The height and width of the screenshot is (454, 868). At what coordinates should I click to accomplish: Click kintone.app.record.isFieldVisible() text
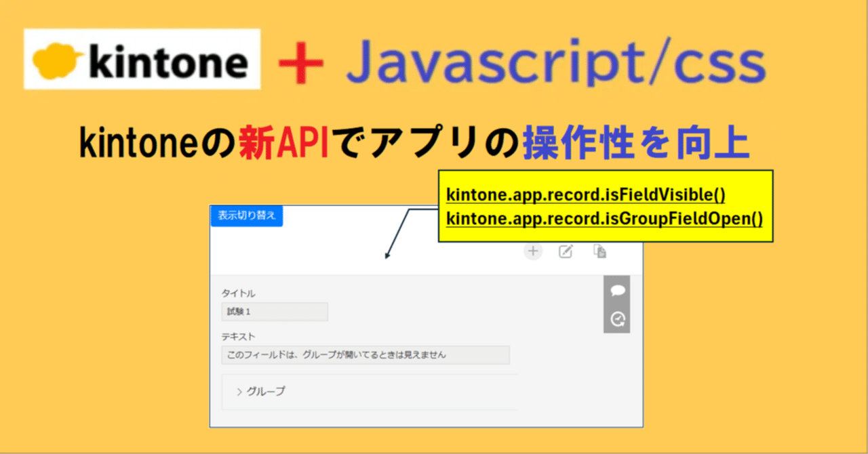click(587, 195)
